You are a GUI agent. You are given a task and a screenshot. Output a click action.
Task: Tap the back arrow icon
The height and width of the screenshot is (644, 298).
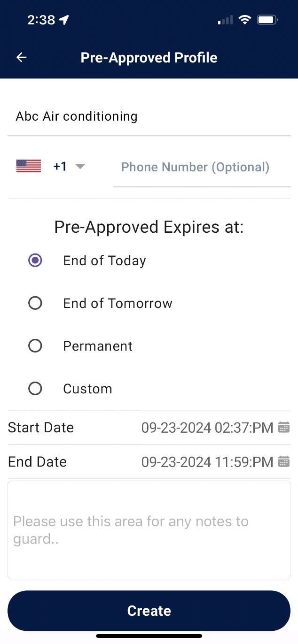click(x=22, y=57)
